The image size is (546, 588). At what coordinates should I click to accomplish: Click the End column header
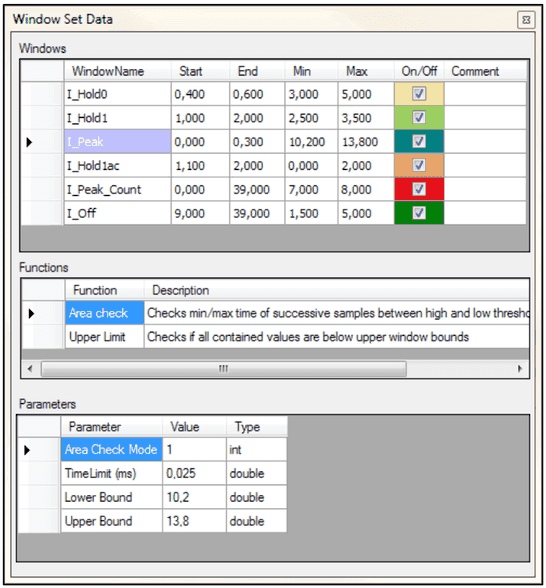pyautogui.click(x=257, y=71)
